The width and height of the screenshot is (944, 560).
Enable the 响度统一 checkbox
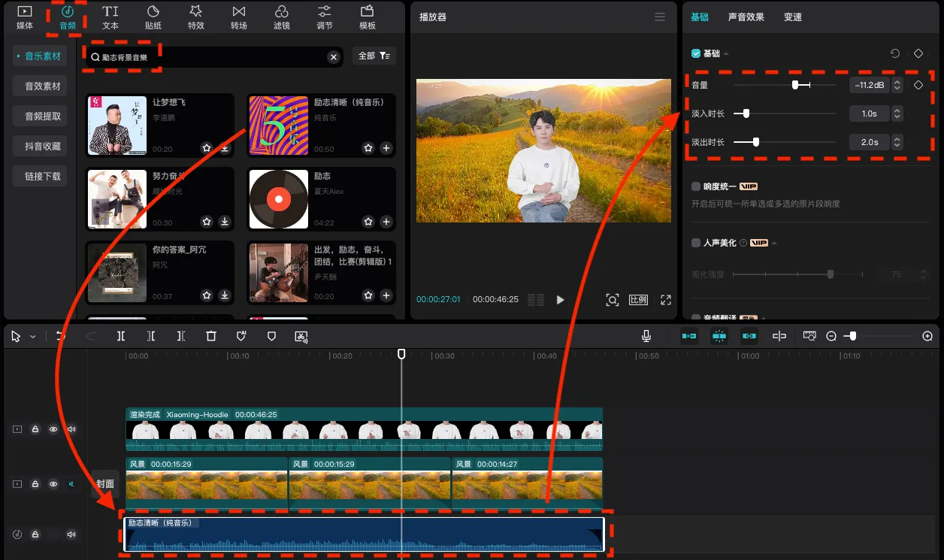(696, 186)
